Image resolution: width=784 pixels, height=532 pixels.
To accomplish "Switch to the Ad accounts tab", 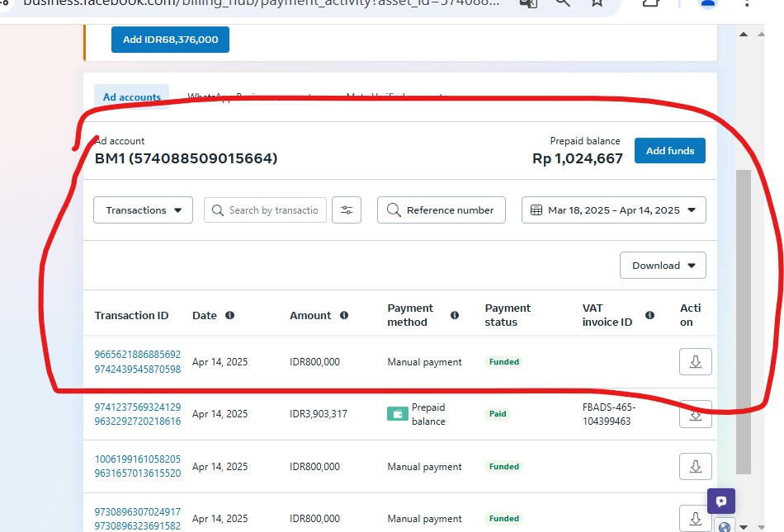I will [x=131, y=97].
